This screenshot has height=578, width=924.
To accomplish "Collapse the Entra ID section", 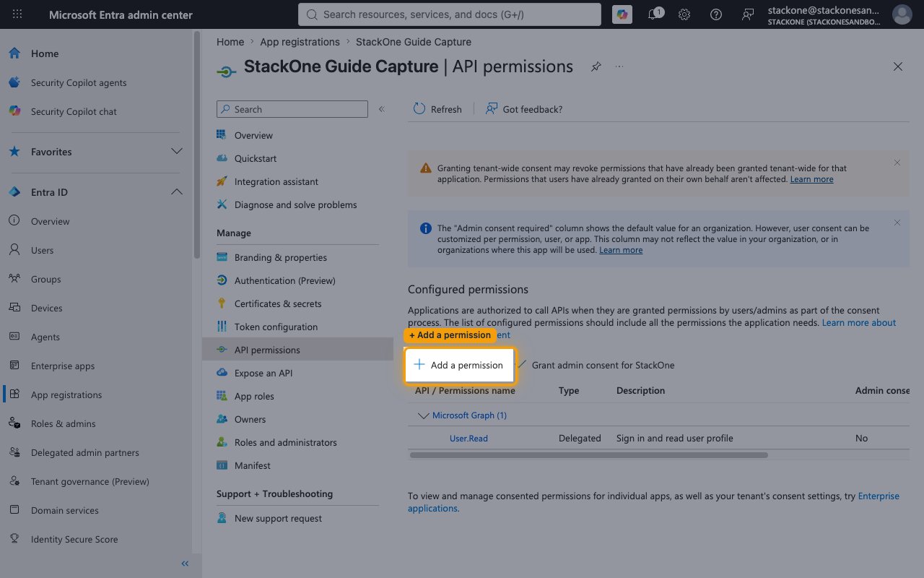I will pyautogui.click(x=176, y=192).
